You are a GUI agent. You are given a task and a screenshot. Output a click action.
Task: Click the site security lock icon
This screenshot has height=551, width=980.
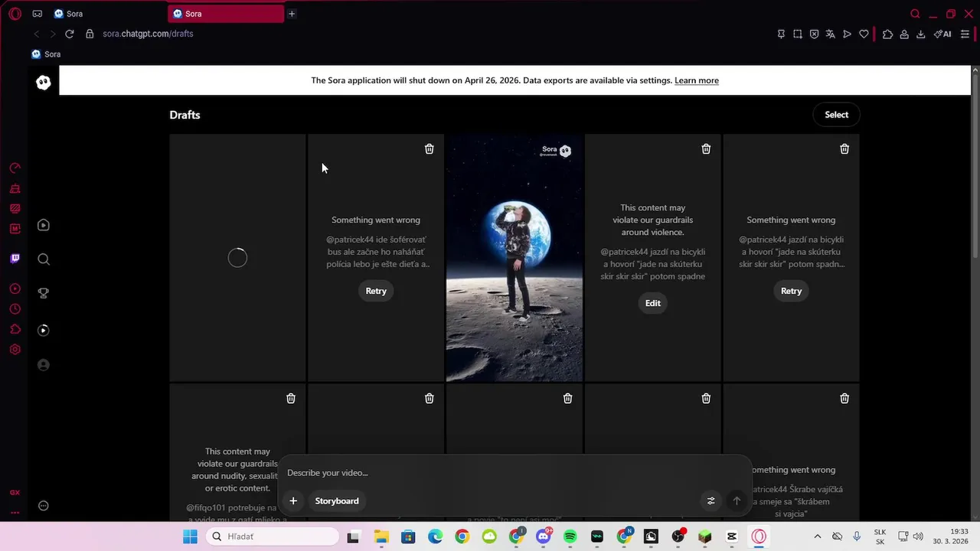pyautogui.click(x=90, y=34)
